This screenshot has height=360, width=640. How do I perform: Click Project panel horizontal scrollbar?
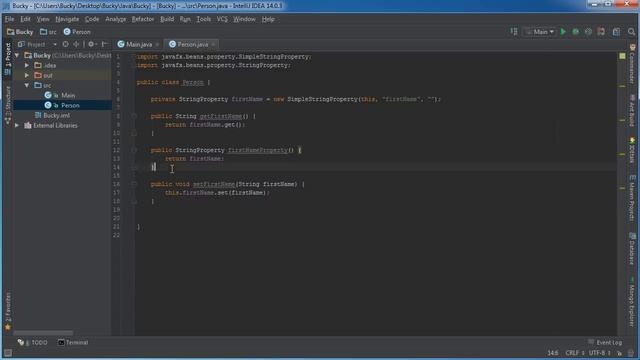(43, 333)
